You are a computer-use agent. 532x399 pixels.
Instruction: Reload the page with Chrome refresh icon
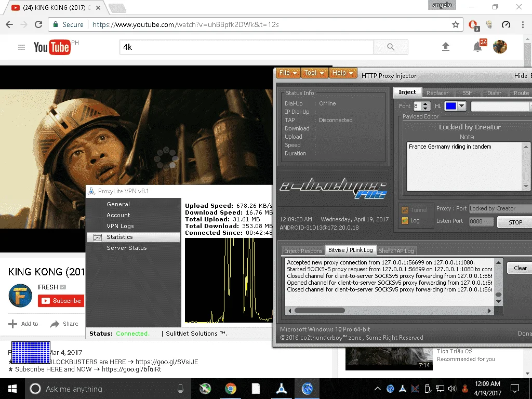coord(38,24)
